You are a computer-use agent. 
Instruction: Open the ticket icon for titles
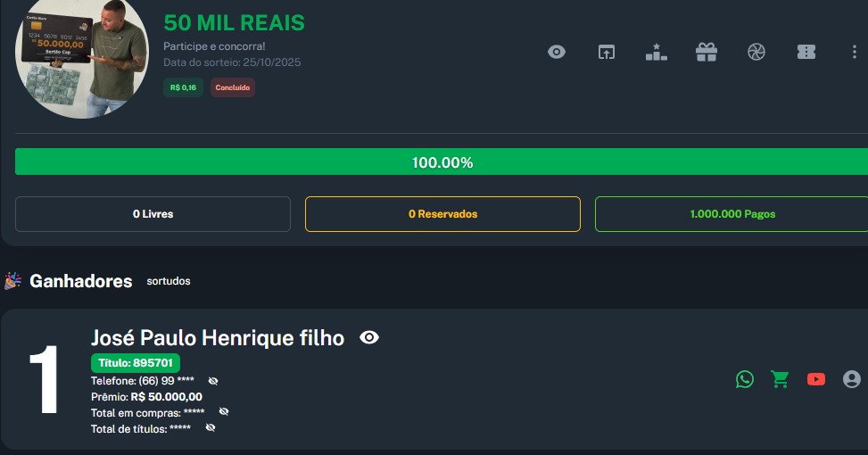click(x=806, y=52)
